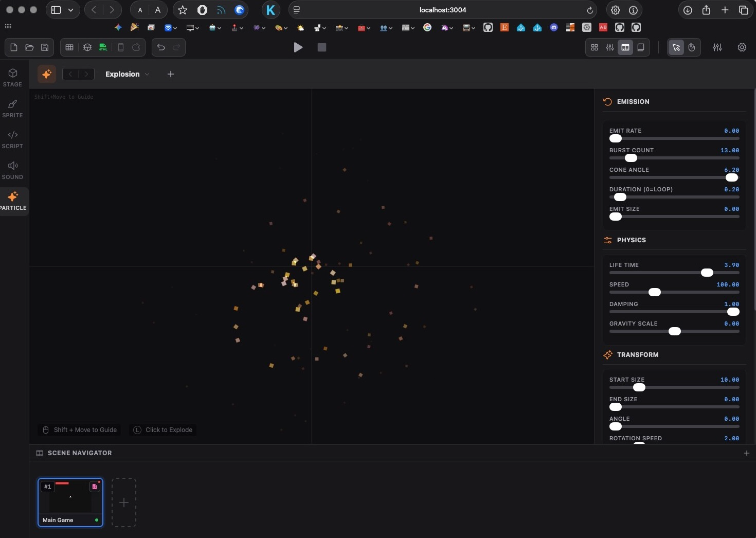Stop playback with the square stop button

tap(322, 47)
